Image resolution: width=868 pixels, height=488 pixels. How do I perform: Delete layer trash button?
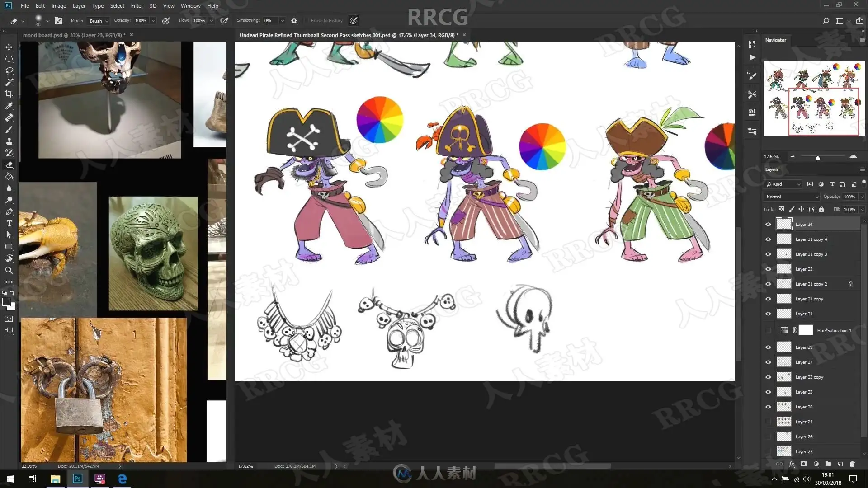tap(853, 464)
